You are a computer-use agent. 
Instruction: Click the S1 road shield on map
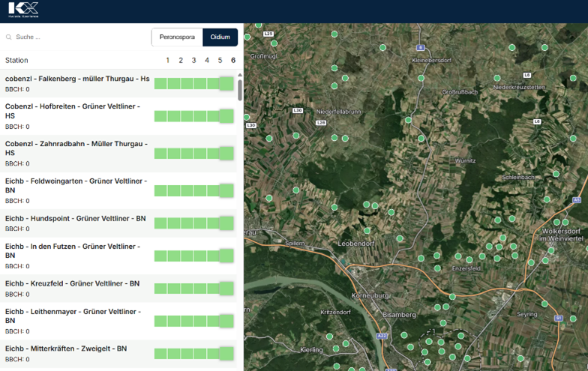click(559, 318)
